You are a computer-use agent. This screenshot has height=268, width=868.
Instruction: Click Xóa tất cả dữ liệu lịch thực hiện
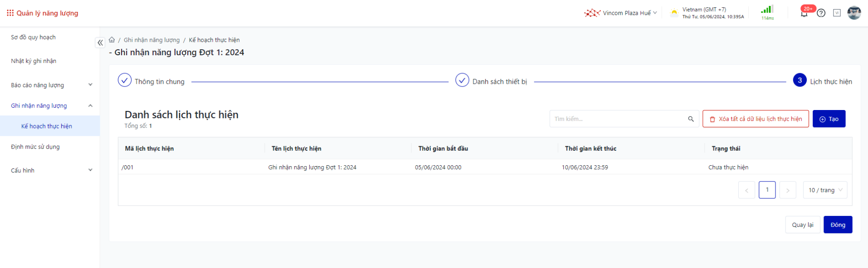pyautogui.click(x=756, y=119)
